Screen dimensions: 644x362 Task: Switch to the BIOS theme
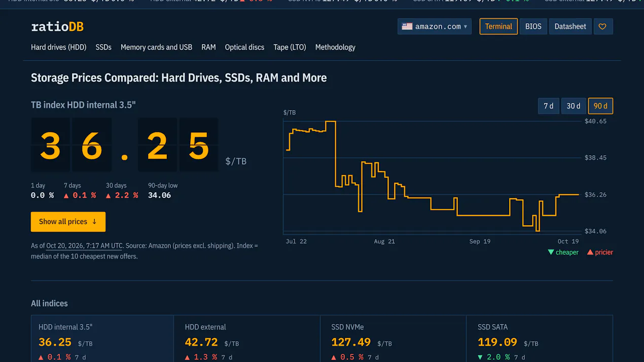coord(533,26)
